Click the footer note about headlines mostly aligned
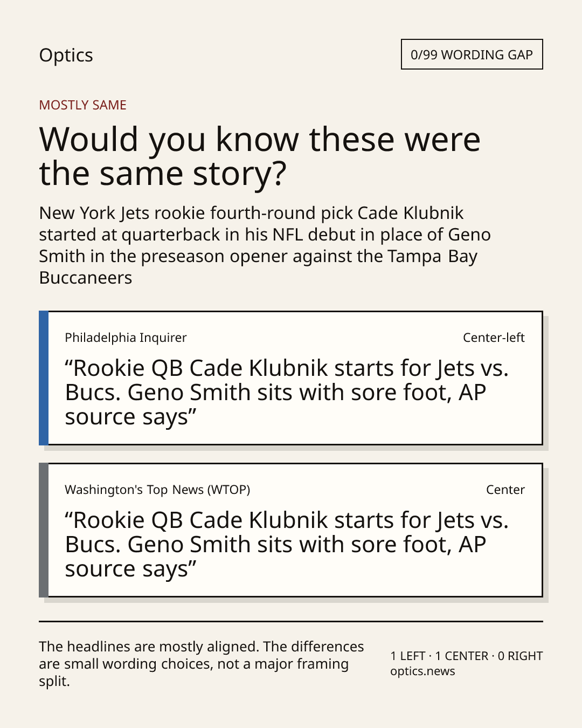 point(202,664)
